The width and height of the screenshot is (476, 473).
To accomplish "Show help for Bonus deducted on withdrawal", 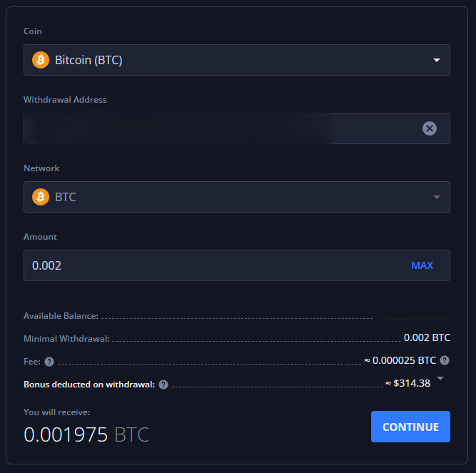I will 163,385.
